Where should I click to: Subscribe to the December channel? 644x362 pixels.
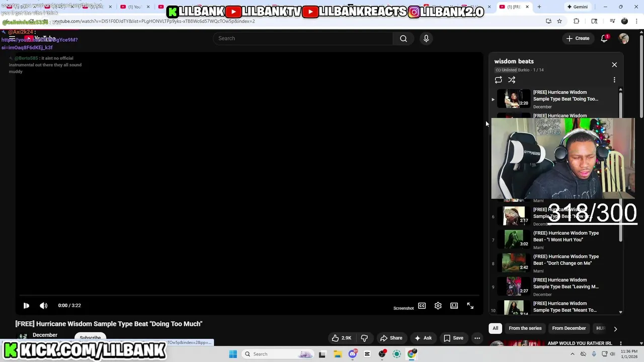point(90,338)
